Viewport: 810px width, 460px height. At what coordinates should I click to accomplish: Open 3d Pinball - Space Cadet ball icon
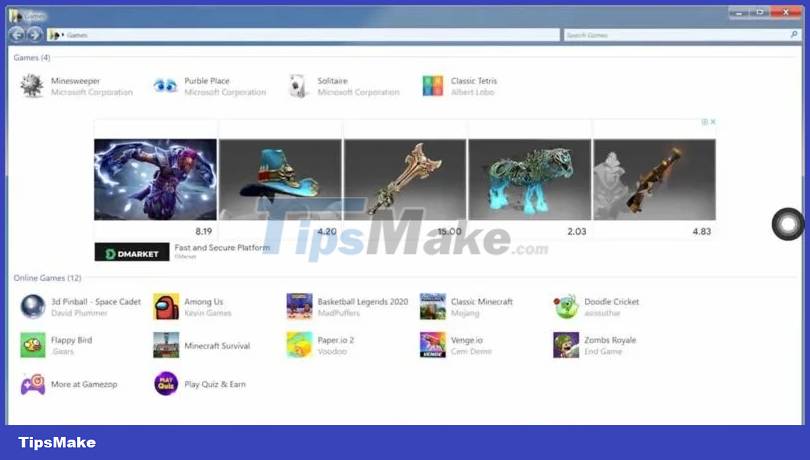tap(33, 306)
